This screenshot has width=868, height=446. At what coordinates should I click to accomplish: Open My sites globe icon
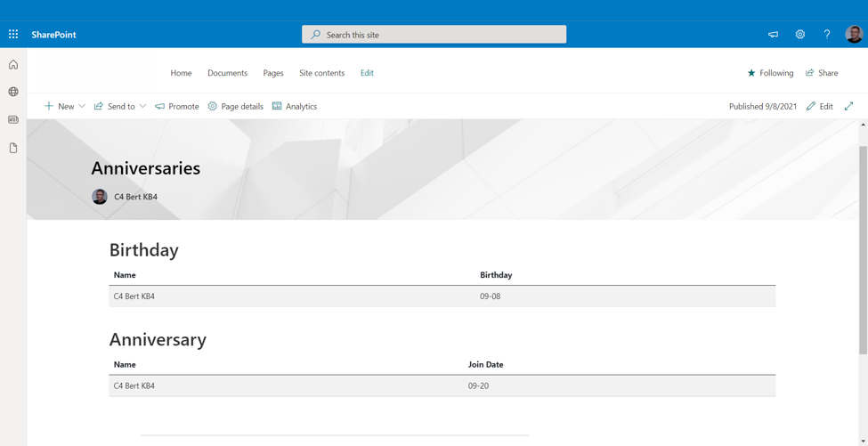click(13, 92)
